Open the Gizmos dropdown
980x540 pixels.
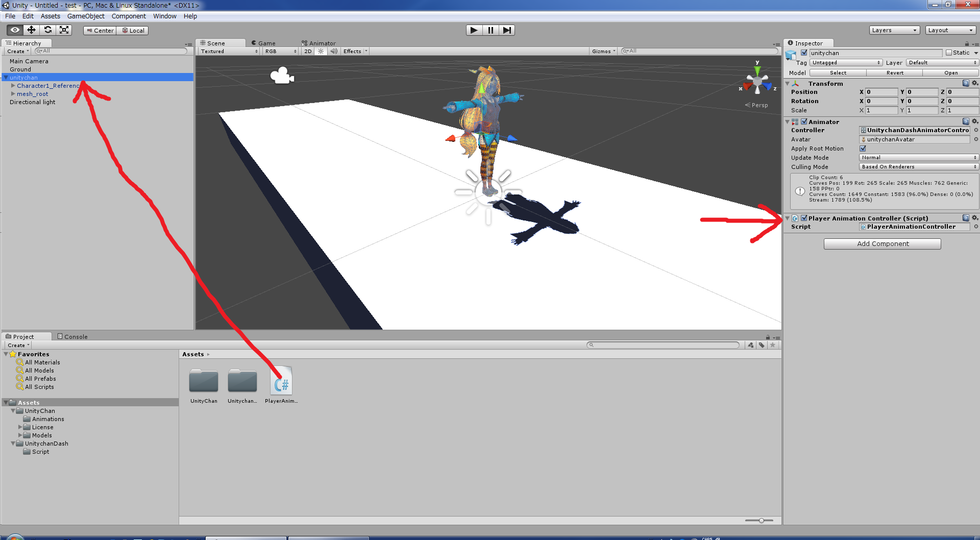(x=604, y=52)
